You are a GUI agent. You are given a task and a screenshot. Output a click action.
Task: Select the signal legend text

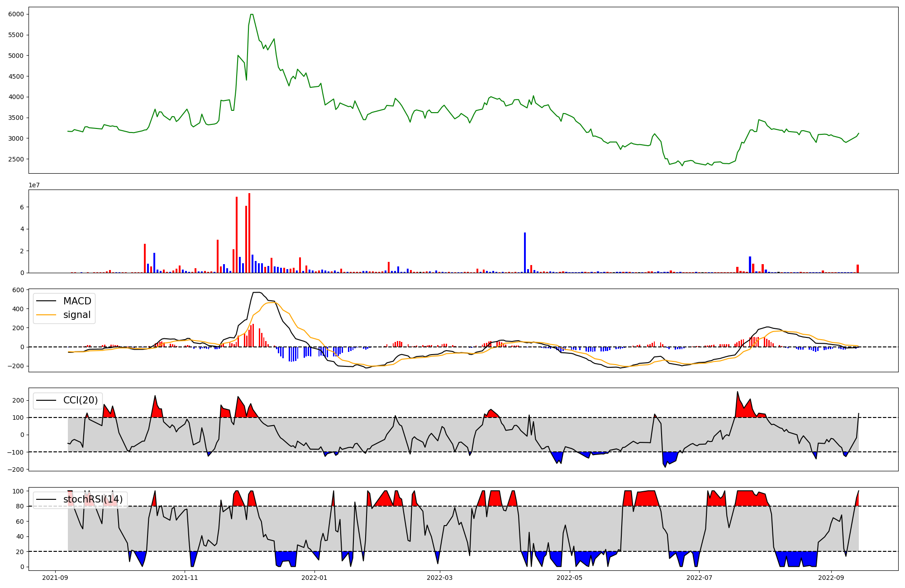pos(77,315)
